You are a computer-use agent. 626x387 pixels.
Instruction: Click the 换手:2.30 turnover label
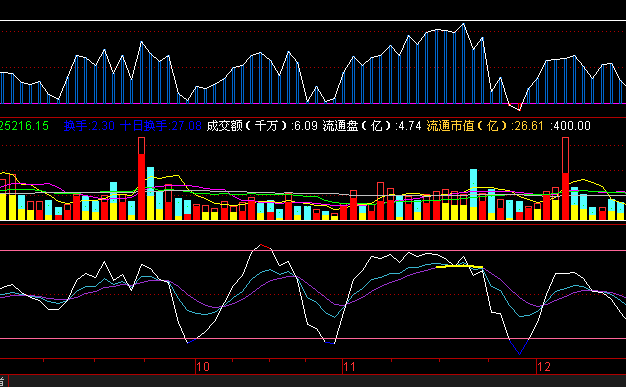tap(89, 126)
